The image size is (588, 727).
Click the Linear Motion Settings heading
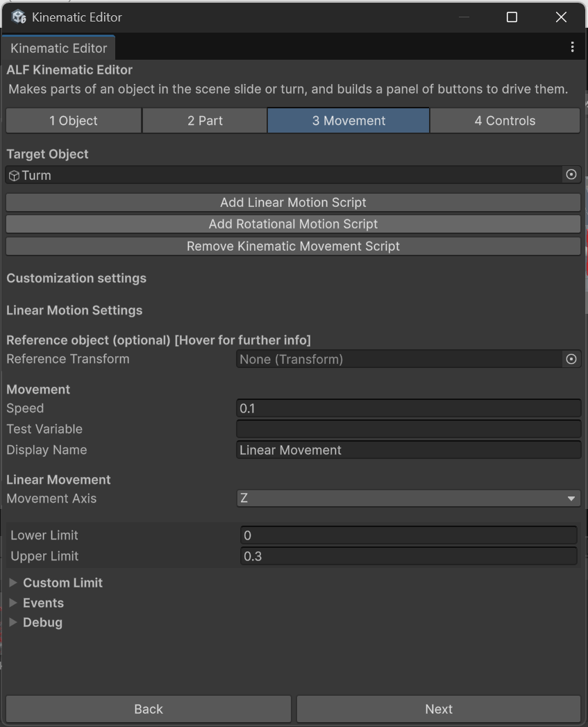(x=74, y=310)
